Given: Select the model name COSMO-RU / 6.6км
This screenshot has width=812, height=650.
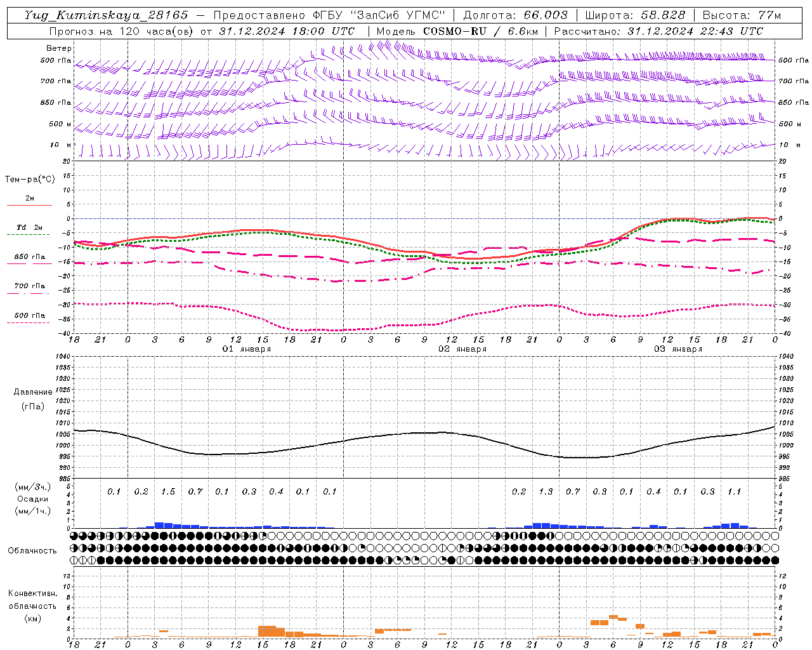Looking at the screenshot, I should (480, 31).
